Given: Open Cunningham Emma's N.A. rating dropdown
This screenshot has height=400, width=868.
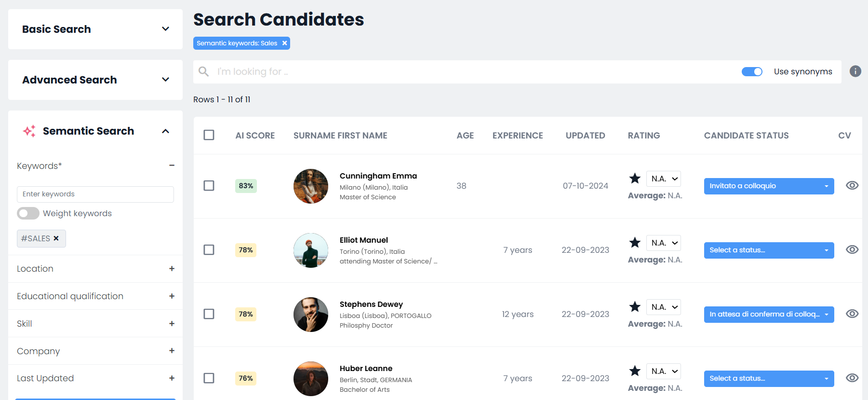Looking at the screenshot, I should click(x=664, y=179).
